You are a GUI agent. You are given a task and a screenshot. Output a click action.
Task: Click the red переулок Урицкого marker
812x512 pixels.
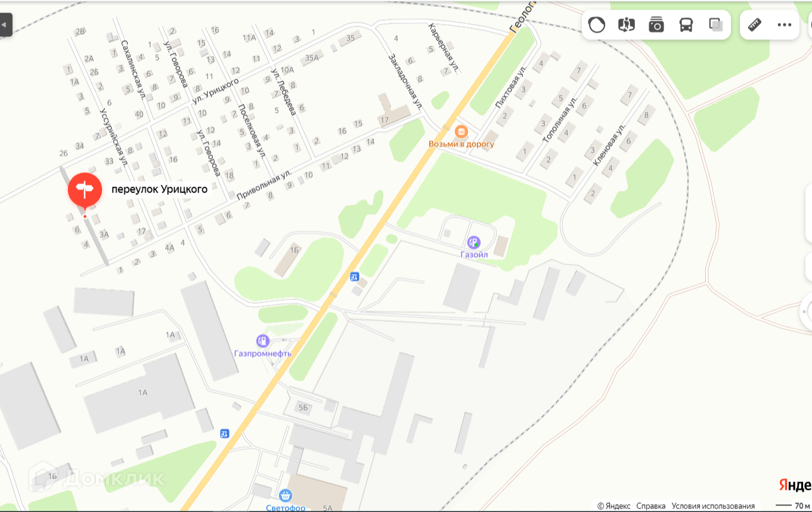tap(85, 190)
